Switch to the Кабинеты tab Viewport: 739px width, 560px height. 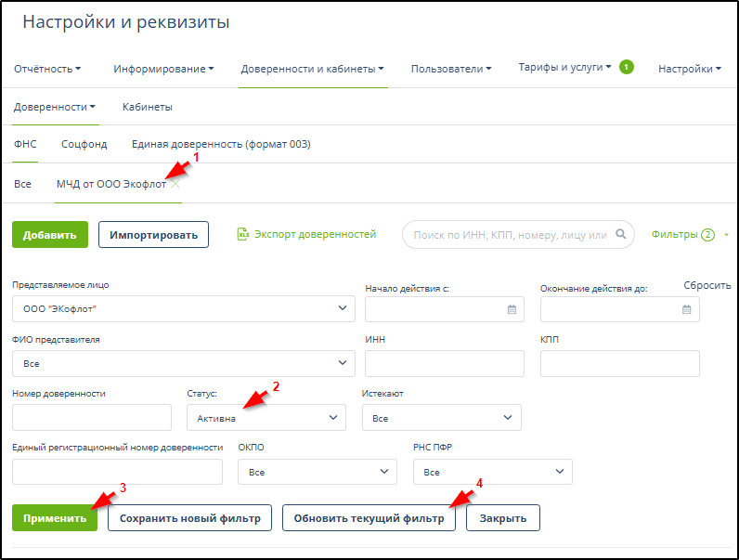147,107
